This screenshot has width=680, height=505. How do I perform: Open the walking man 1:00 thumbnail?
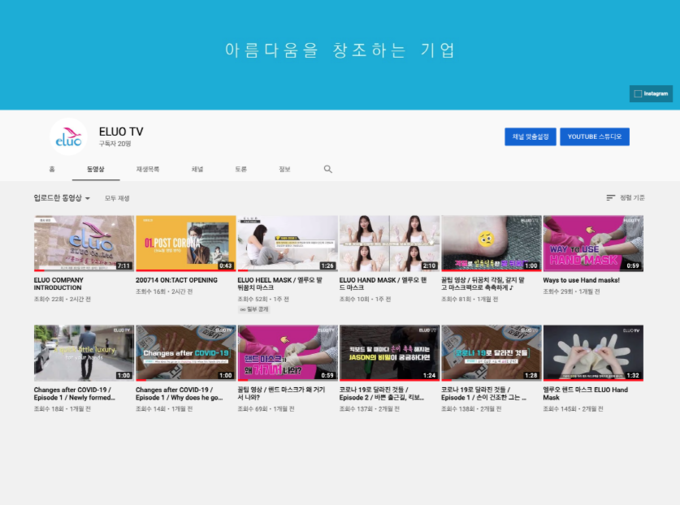pyautogui.click(x=84, y=353)
